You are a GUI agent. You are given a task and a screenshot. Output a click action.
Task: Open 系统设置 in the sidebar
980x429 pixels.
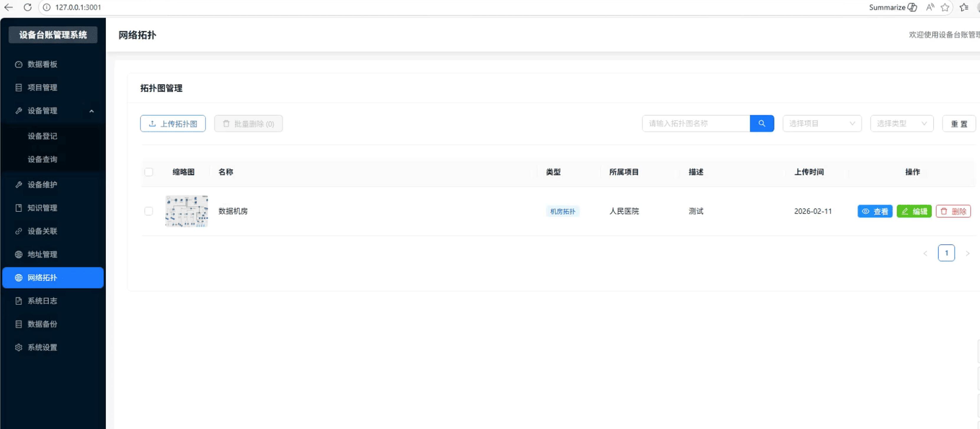(x=53, y=347)
